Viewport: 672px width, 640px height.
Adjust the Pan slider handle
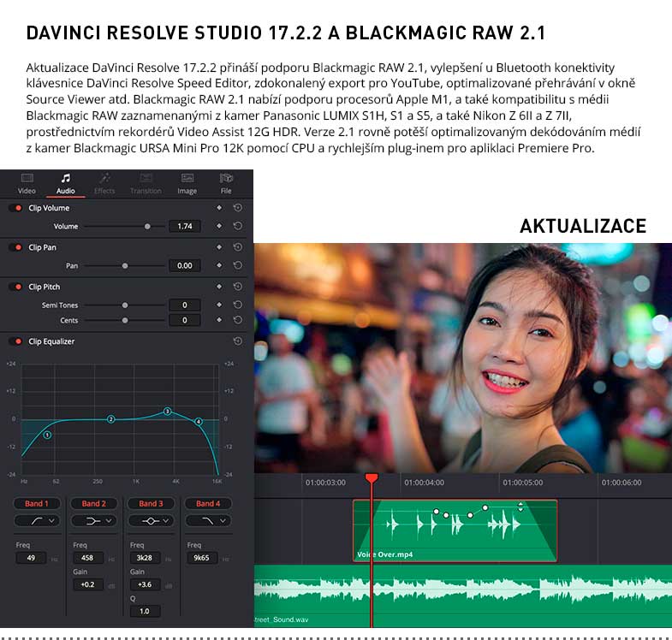click(125, 265)
